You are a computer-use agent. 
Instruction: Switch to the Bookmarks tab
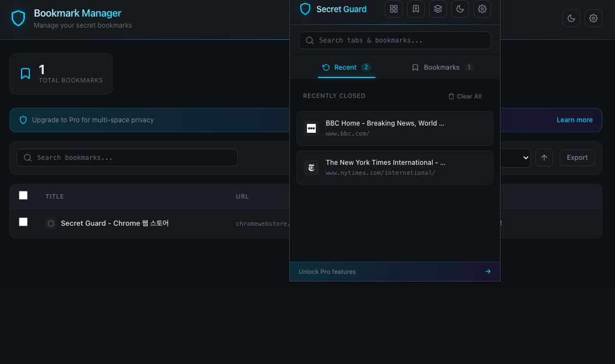[442, 67]
